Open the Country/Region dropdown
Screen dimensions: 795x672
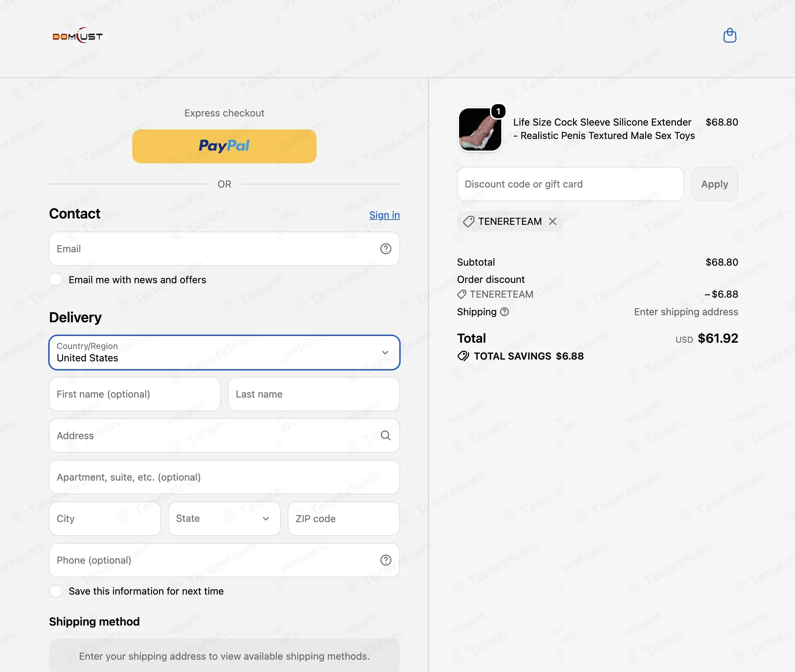pos(224,352)
